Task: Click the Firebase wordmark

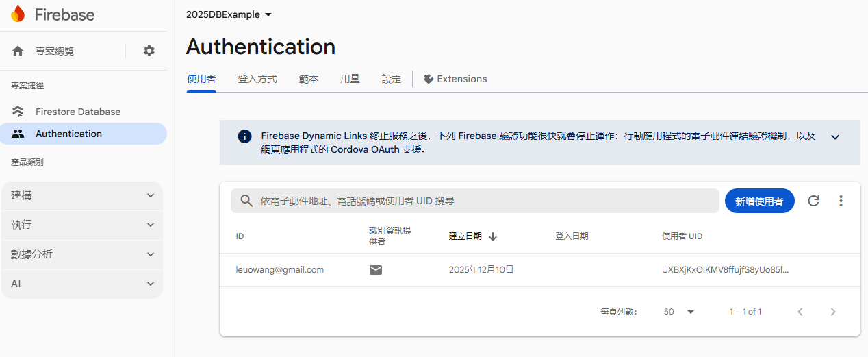Action: (63, 14)
